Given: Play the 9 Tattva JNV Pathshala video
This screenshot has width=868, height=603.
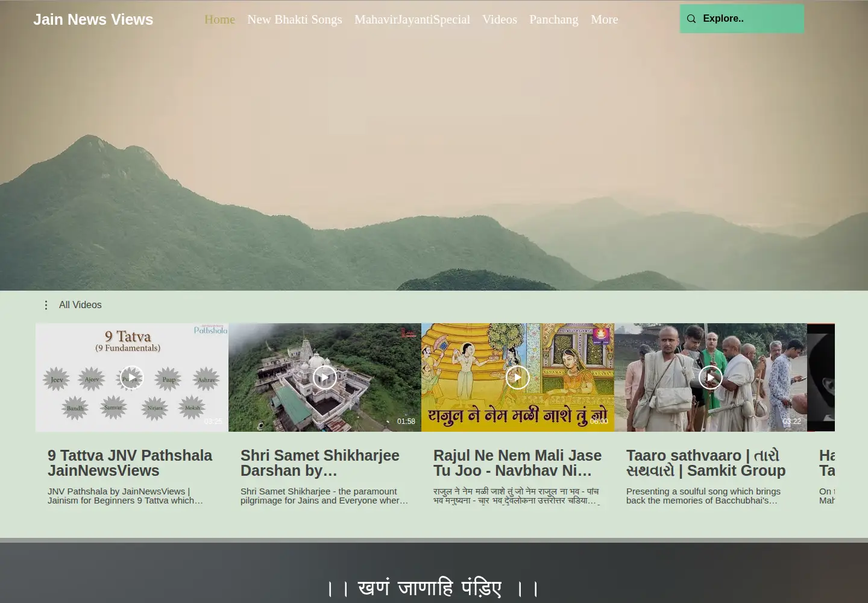Looking at the screenshot, I should (x=132, y=377).
